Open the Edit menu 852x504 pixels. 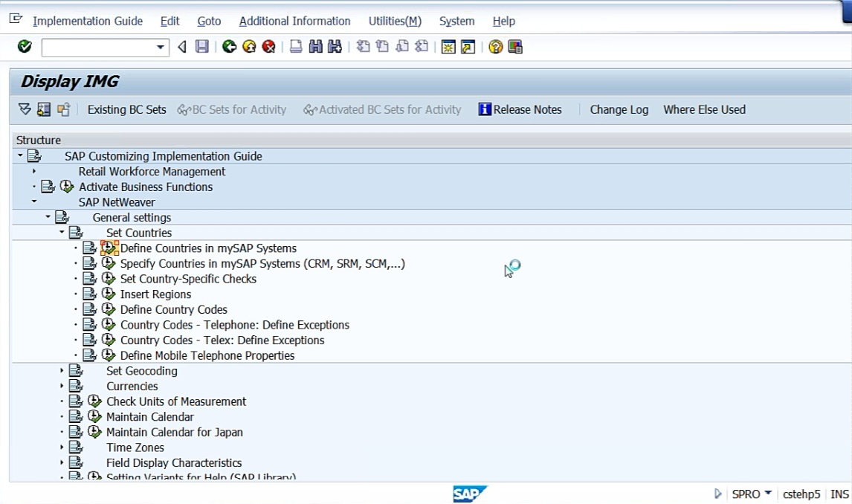[x=170, y=21]
